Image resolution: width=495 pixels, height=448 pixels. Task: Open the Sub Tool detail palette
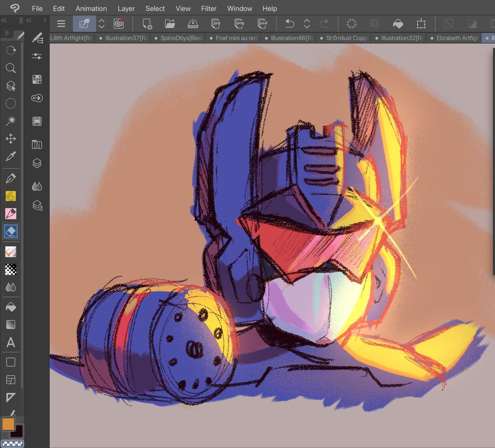click(x=37, y=38)
